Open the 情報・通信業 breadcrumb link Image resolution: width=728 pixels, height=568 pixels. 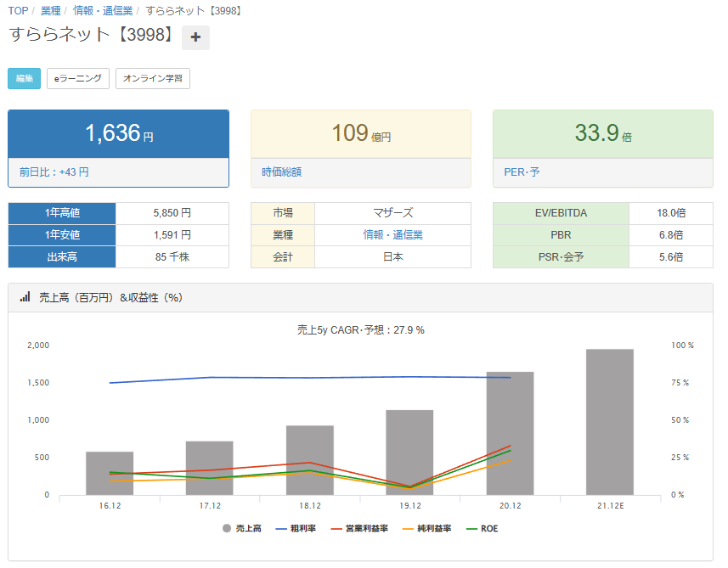(103, 11)
